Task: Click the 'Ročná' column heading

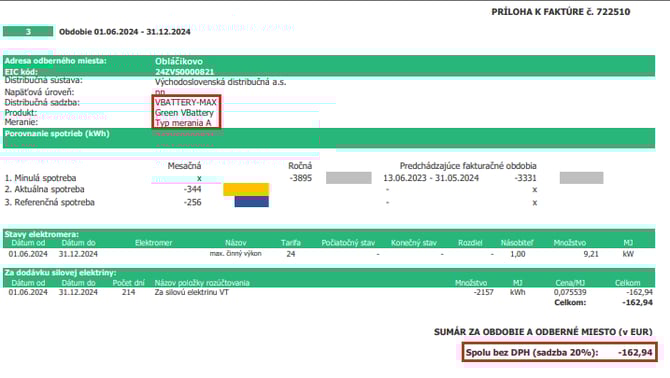Action: [x=300, y=166]
